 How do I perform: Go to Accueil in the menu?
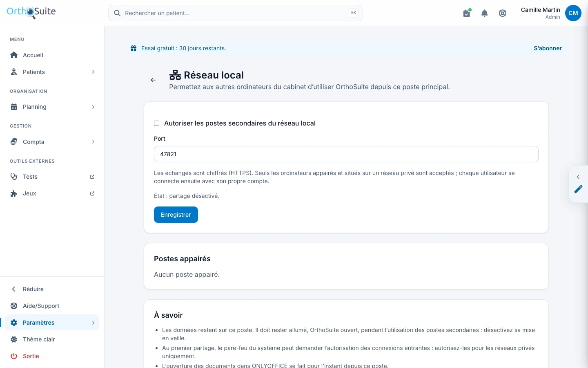(x=52, y=55)
